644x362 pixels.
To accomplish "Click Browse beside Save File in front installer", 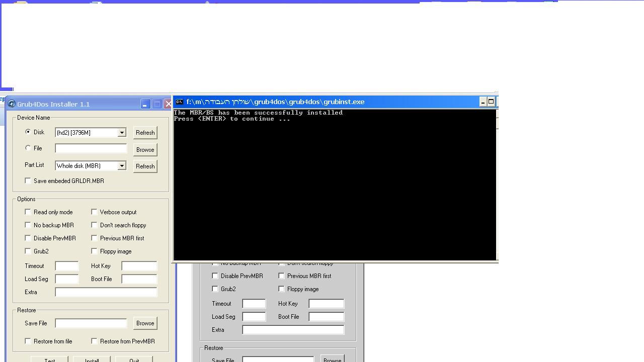I will coord(145,323).
